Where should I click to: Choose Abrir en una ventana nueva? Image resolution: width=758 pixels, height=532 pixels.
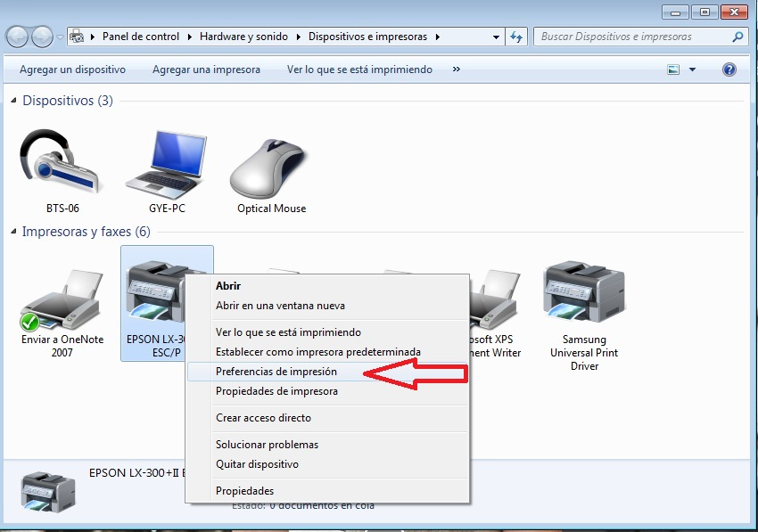coord(327,306)
